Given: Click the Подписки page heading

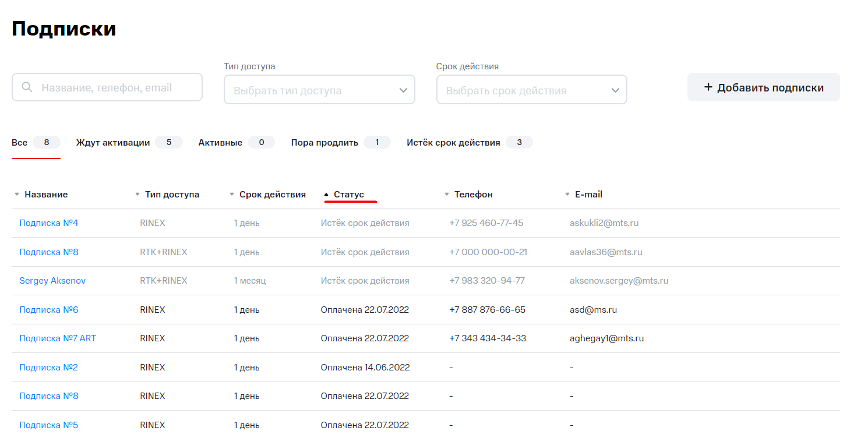Looking at the screenshot, I should 64,29.
